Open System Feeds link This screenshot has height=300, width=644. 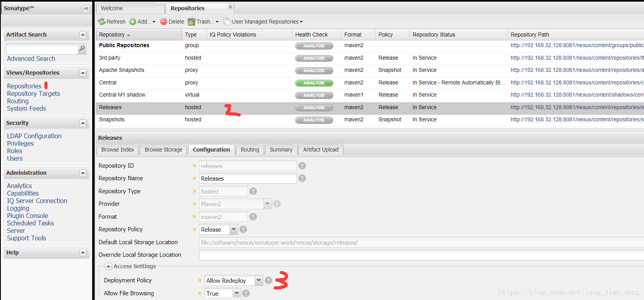pyautogui.click(x=26, y=108)
